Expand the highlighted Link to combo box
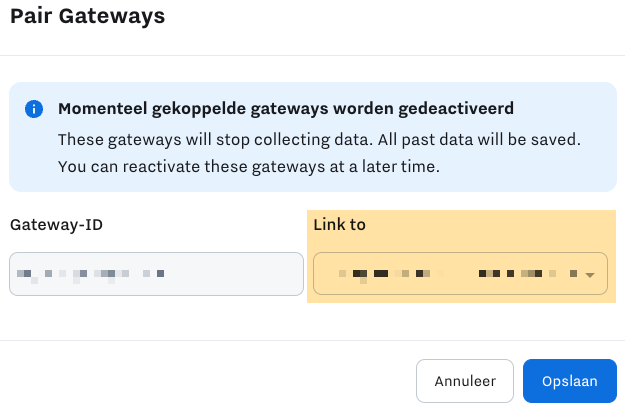This screenshot has width=625, height=413. coord(460,273)
